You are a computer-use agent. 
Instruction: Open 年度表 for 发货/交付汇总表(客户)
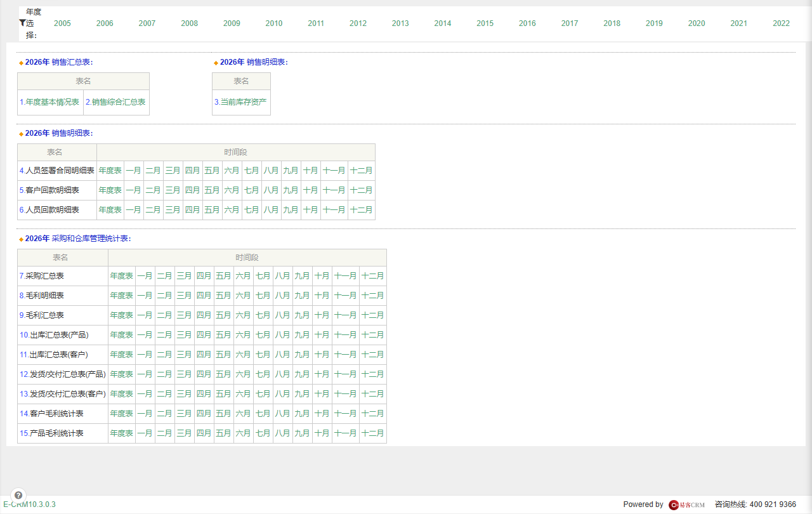(122, 394)
